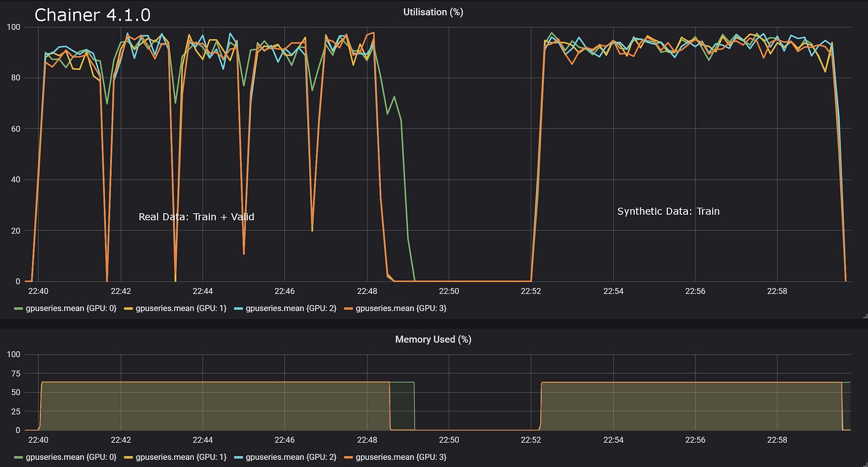This screenshot has width=868, height=467.
Task: Toggle the GPU: 3 series label in Utilisation legend
Action: [401, 308]
